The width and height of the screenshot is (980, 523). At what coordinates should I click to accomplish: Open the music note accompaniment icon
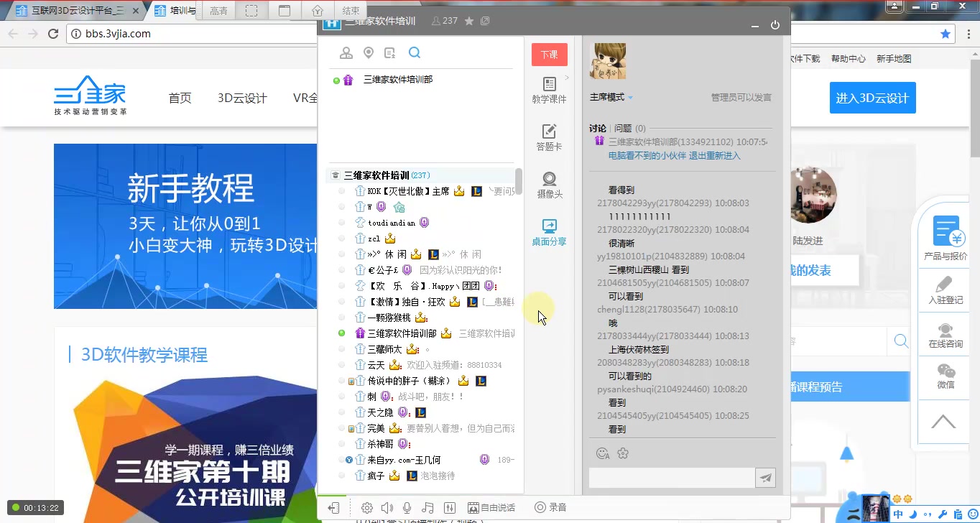click(x=427, y=507)
